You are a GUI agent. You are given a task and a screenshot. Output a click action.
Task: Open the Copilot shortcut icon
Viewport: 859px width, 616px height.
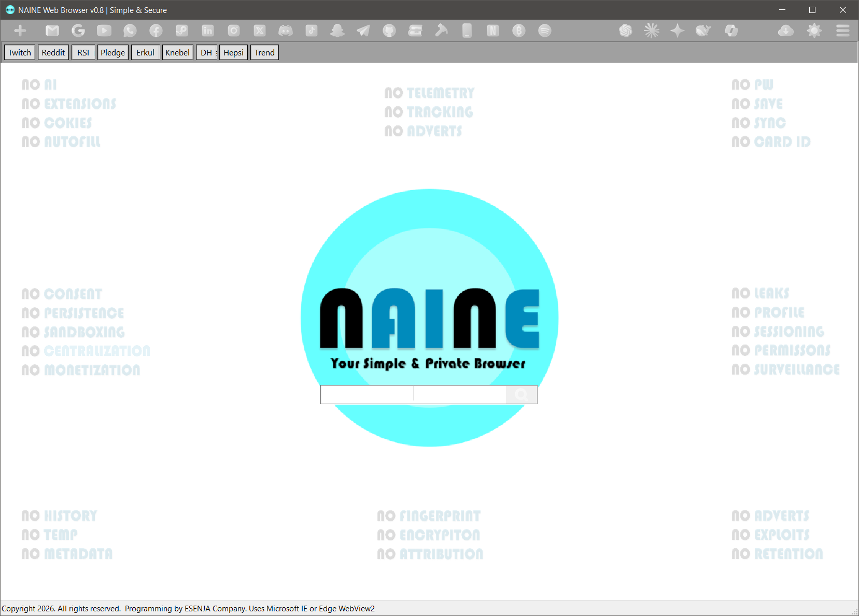(731, 31)
